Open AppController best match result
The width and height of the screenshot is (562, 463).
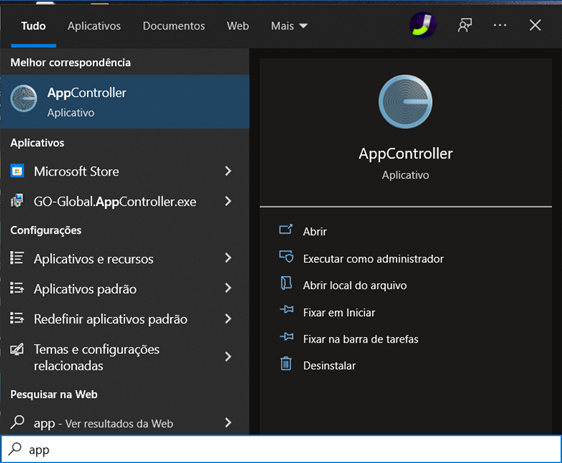[x=125, y=102]
